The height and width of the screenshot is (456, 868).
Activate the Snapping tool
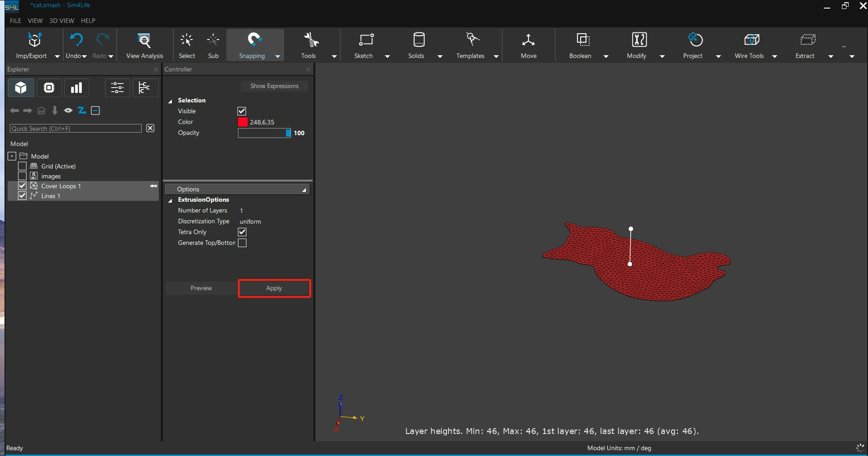254,40
